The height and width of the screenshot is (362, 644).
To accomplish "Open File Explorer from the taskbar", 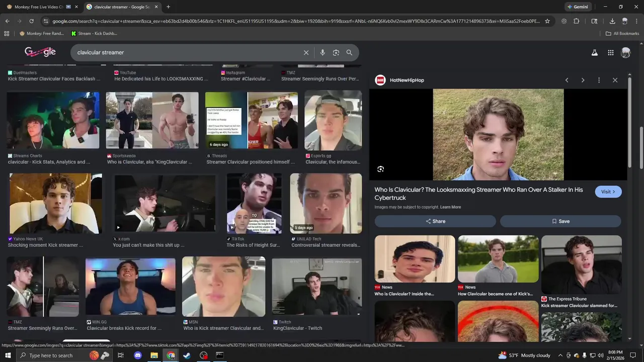I will (154, 355).
